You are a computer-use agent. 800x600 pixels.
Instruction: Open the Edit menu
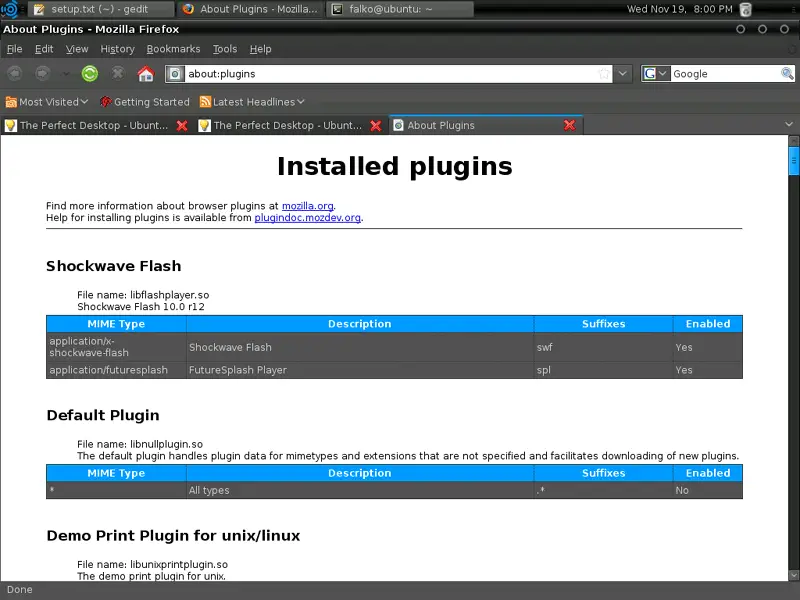(44, 49)
